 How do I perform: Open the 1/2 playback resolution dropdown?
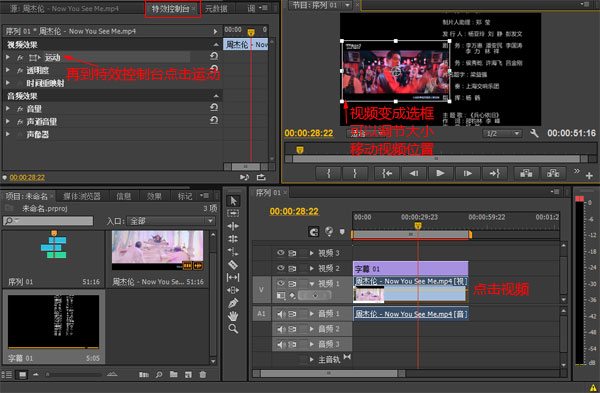pyautogui.click(x=502, y=134)
